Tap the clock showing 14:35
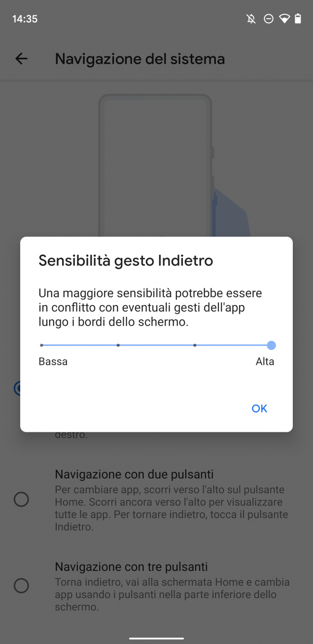This screenshot has width=313, height=644. [x=25, y=19]
